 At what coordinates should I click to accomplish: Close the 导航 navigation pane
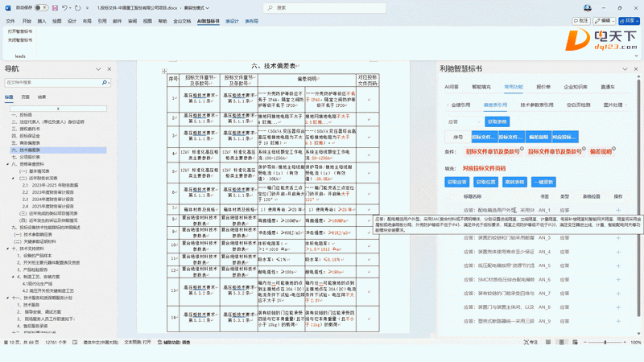109,69
